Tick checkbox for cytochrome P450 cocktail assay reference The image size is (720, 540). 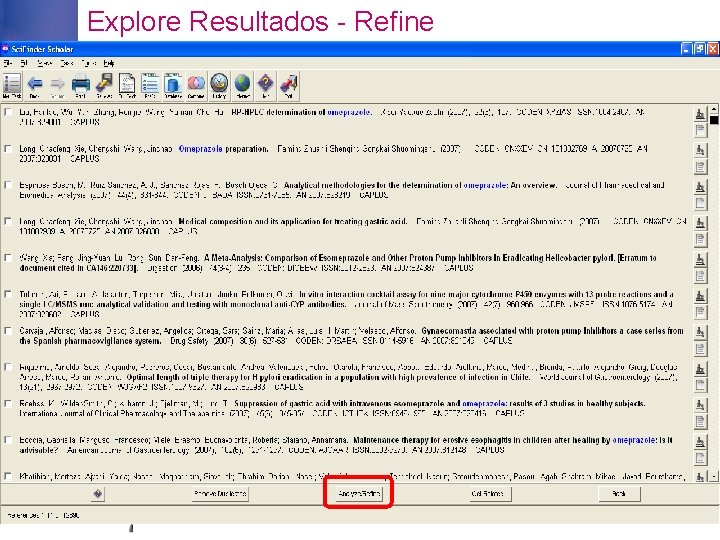tap(8, 294)
